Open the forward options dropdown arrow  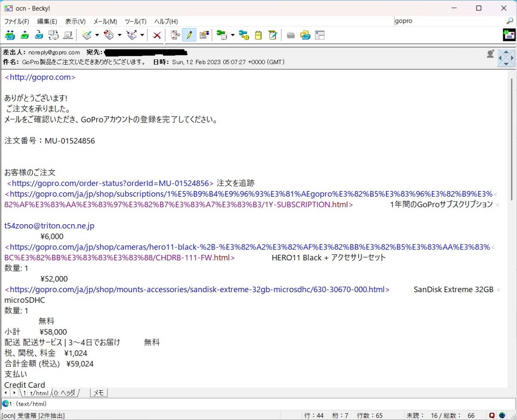pyautogui.click(x=142, y=35)
